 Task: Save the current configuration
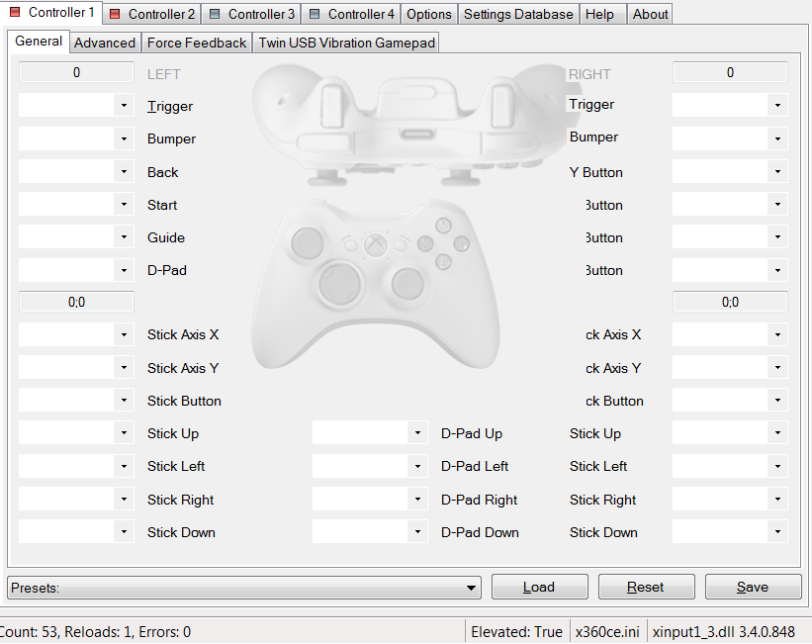tap(753, 587)
